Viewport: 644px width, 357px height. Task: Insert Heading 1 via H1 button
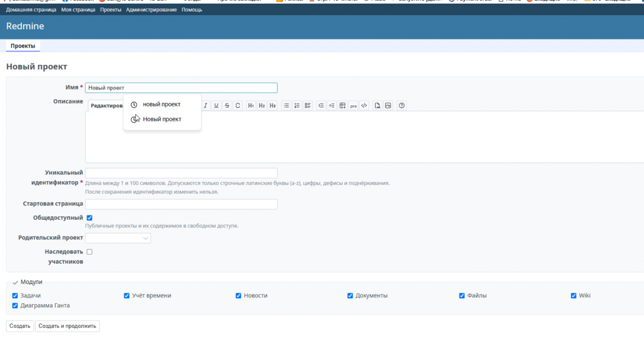[251, 105]
